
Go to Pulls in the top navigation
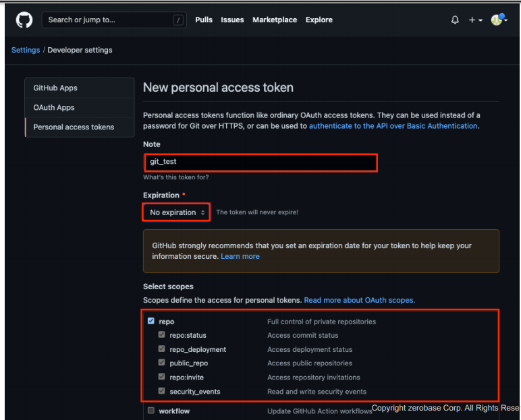coord(204,20)
